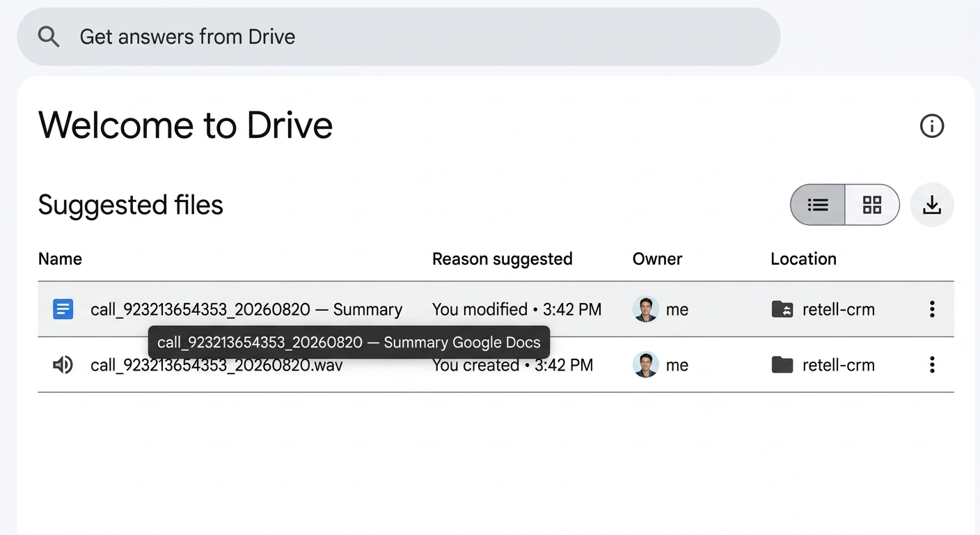980x535 pixels.
Task: Click the Owner column header
Action: coord(657,259)
